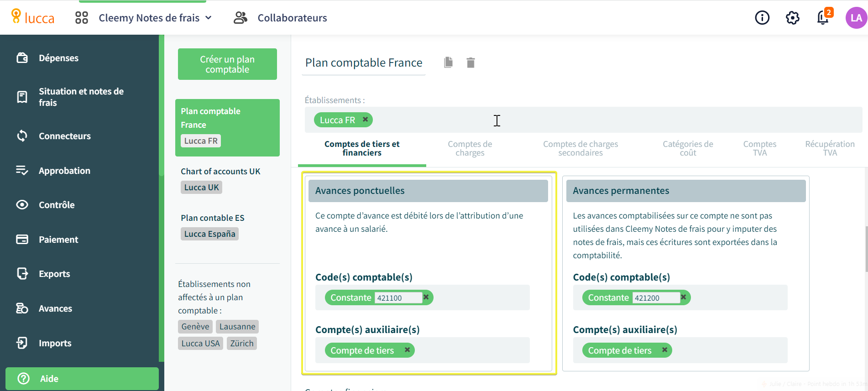
Task: Switch to Comptes de charges tab
Action: (470, 149)
